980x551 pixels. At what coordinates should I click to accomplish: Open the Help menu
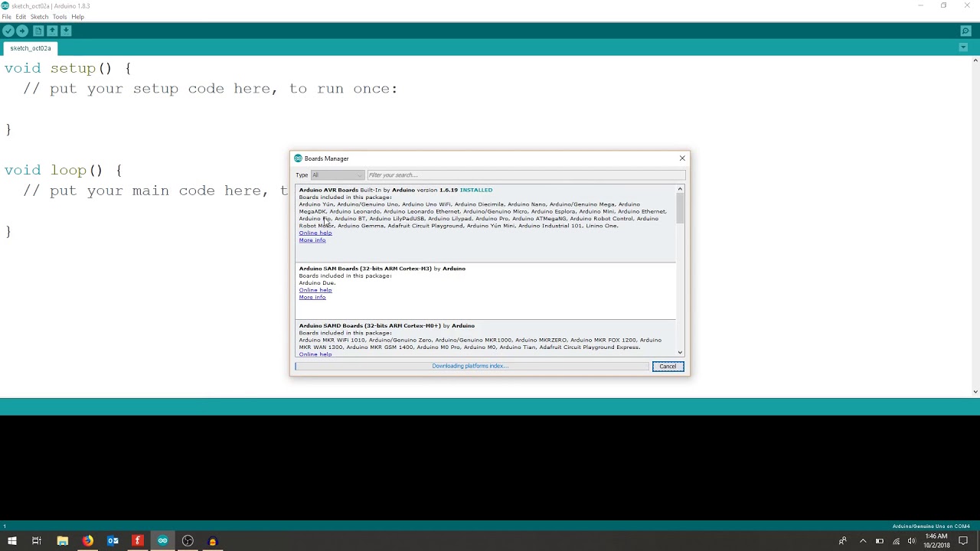(77, 17)
